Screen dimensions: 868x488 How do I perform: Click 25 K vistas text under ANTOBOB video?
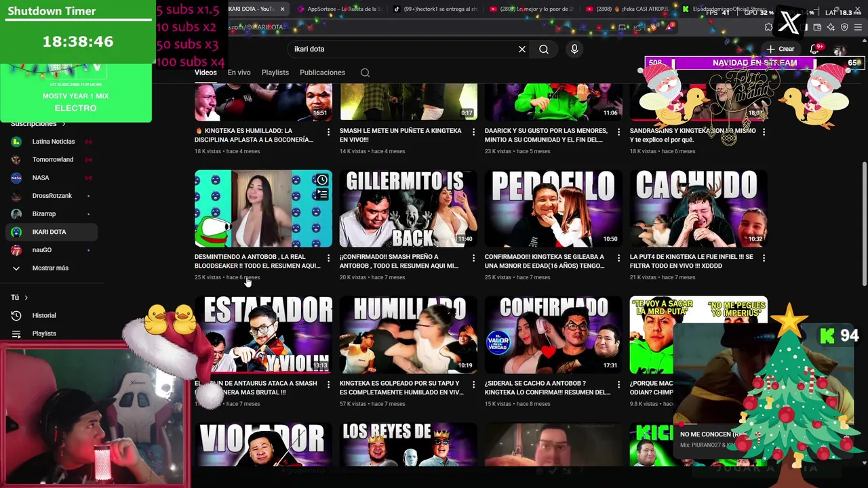(x=208, y=278)
